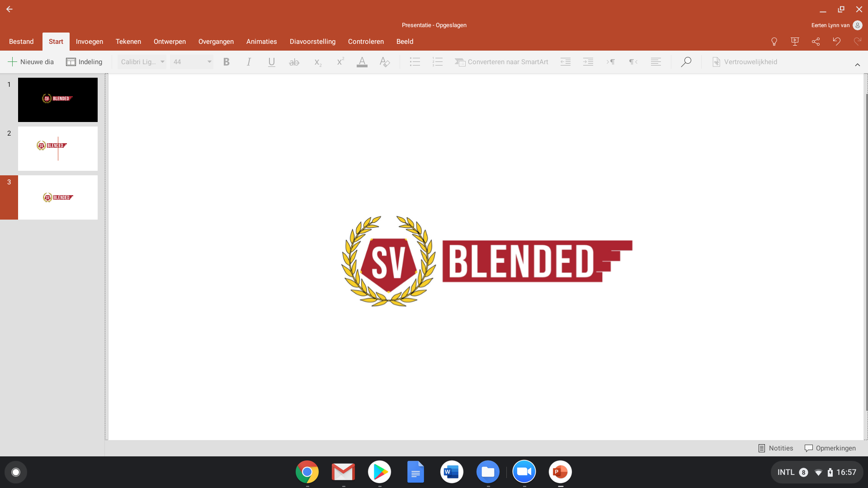The width and height of the screenshot is (868, 488).
Task: Click Converteren naar SmartArt
Action: click(501, 62)
